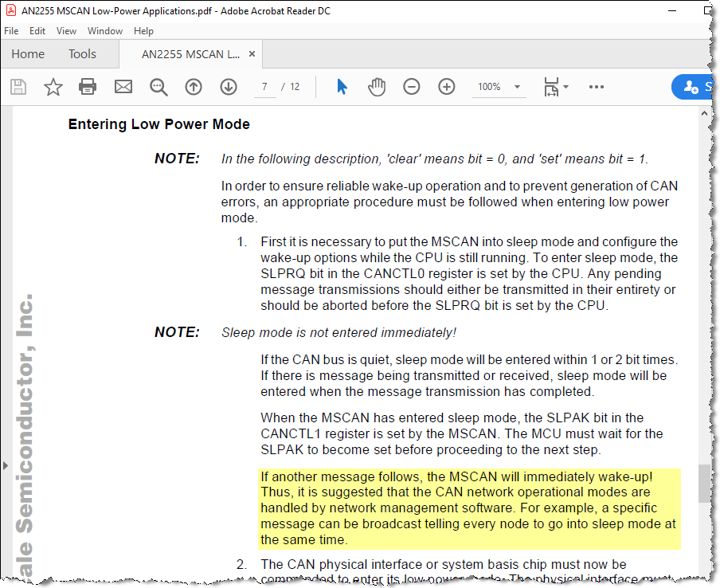720x588 pixels.
Task: Minimize the Acrobat Reader window
Action: pyautogui.click(x=672, y=10)
